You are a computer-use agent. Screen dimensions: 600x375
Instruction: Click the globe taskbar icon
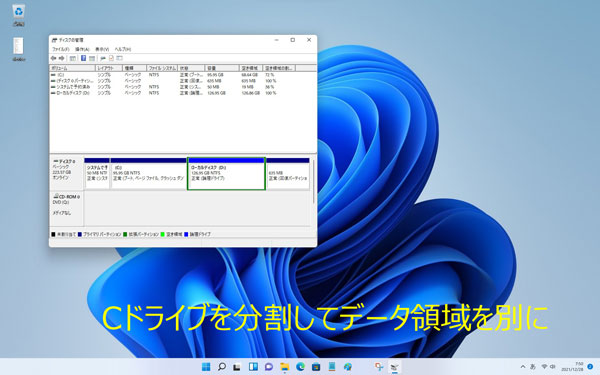click(347, 367)
